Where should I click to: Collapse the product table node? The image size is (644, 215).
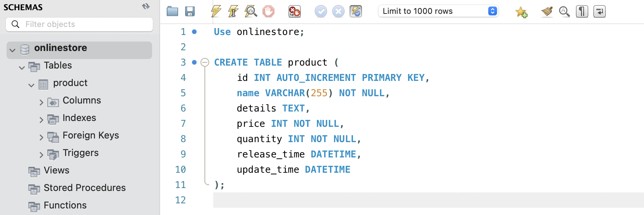[x=31, y=85]
